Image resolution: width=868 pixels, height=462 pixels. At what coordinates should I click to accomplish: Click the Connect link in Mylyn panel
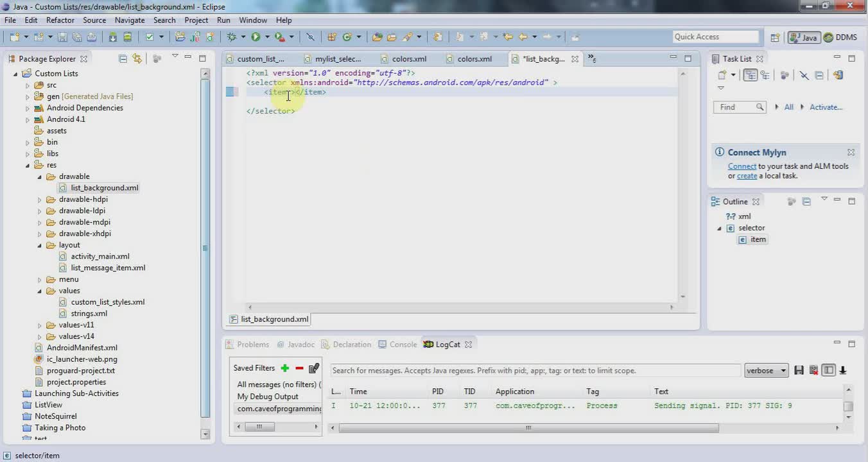pyautogui.click(x=742, y=166)
